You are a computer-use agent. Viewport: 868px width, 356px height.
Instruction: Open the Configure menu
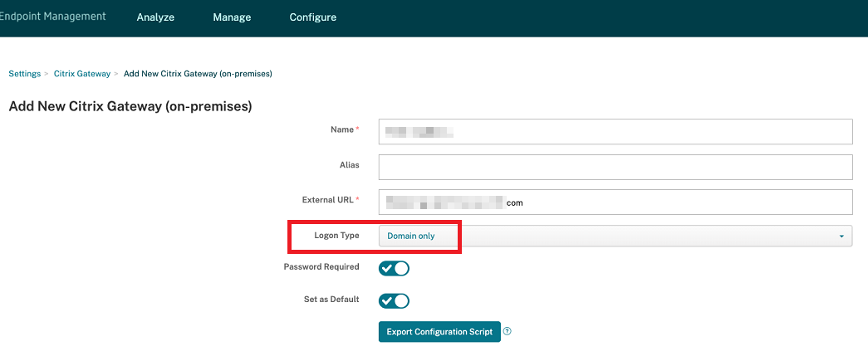[313, 17]
